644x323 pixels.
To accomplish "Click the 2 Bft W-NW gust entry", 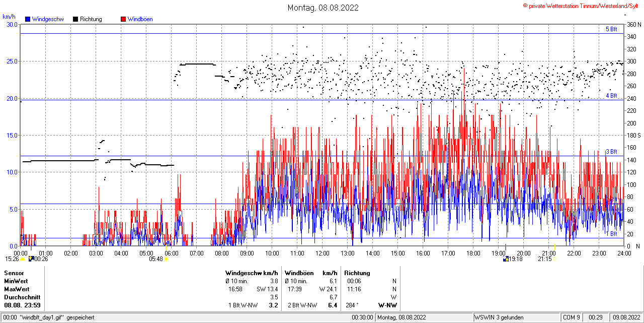I will pos(302,305).
